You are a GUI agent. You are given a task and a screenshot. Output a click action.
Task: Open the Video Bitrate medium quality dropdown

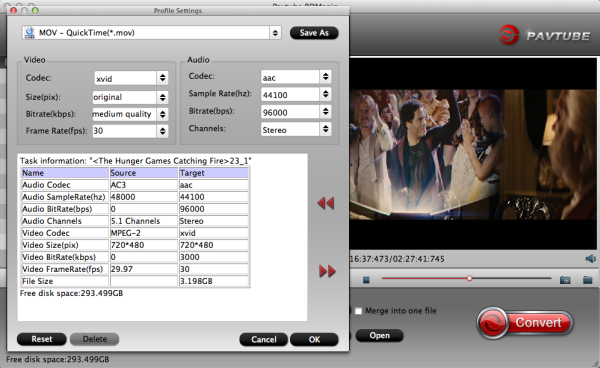pyautogui.click(x=130, y=114)
